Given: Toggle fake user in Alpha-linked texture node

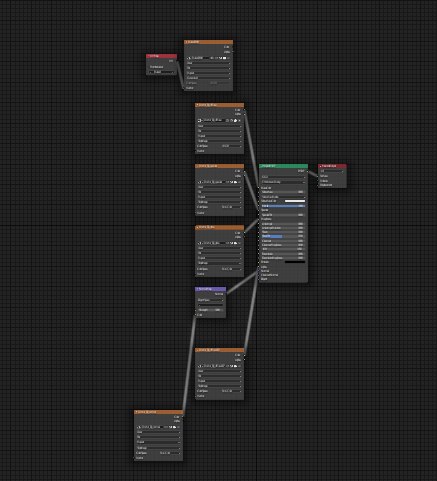Looking at the screenshot, I should click(228, 366).
